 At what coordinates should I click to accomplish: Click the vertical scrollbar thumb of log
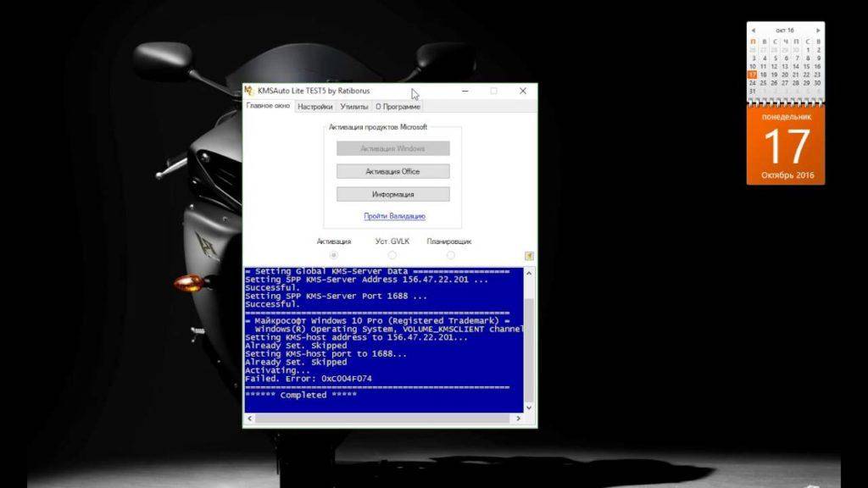coord(529,350)
